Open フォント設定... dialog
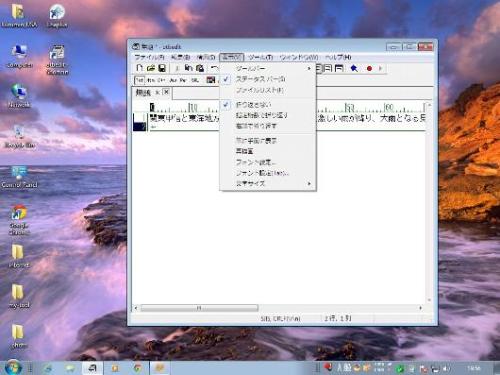500x375 pixels. (268, 162)
